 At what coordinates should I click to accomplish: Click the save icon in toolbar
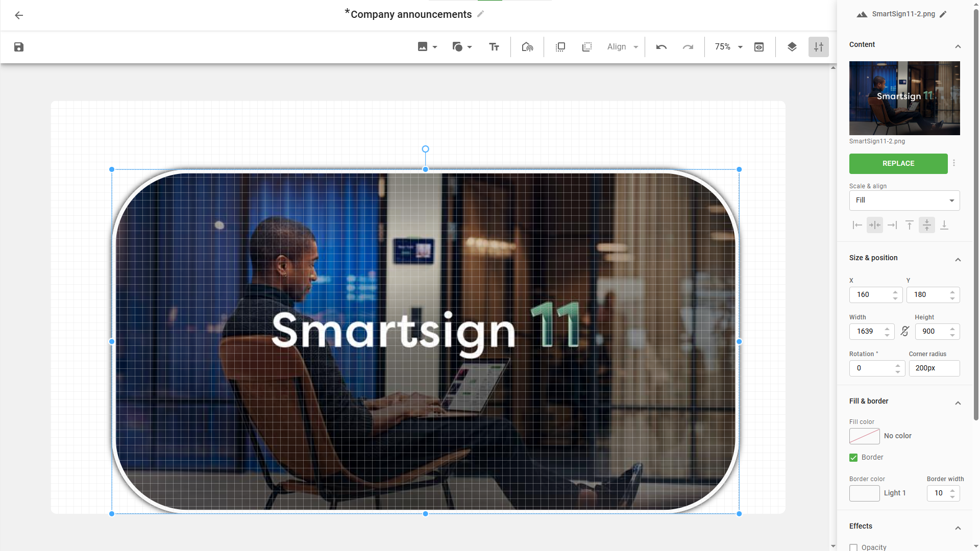point(19,47)
